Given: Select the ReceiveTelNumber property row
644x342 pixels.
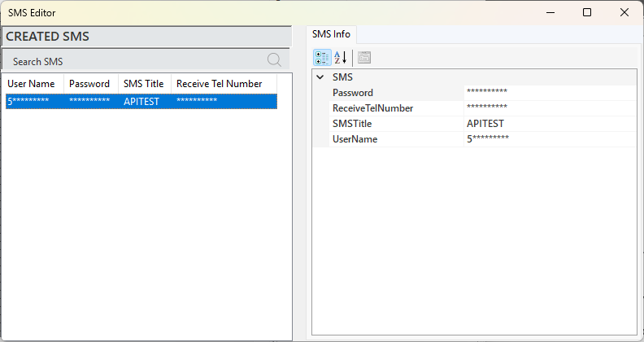Looking at the screenshot, I should pyautogui.click(x=474, y=108).
